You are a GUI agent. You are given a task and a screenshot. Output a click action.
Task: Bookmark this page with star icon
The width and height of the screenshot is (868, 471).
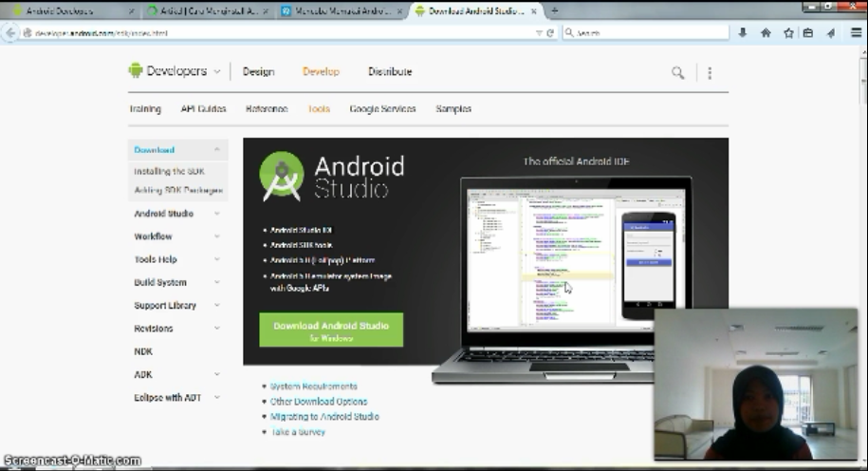(788, 33)
